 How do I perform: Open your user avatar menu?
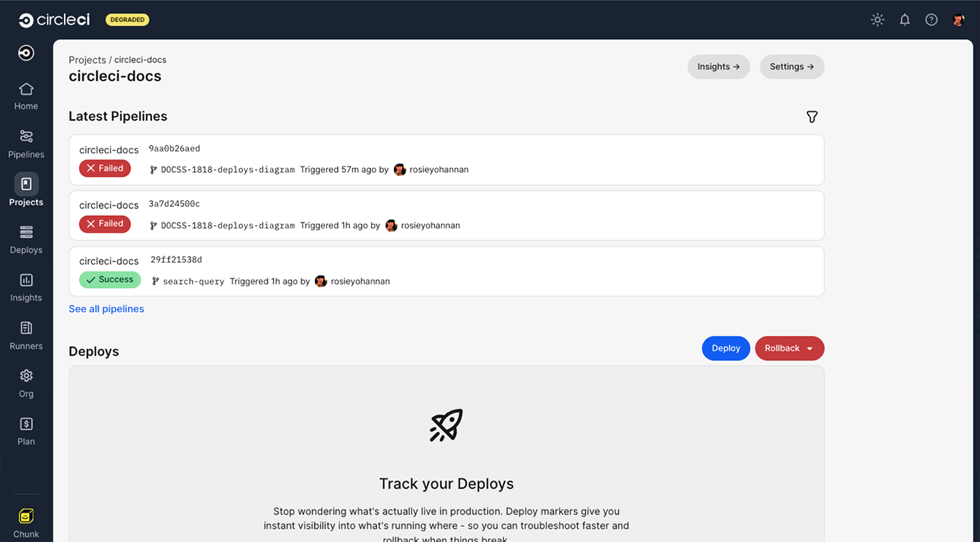coord(958,19)
